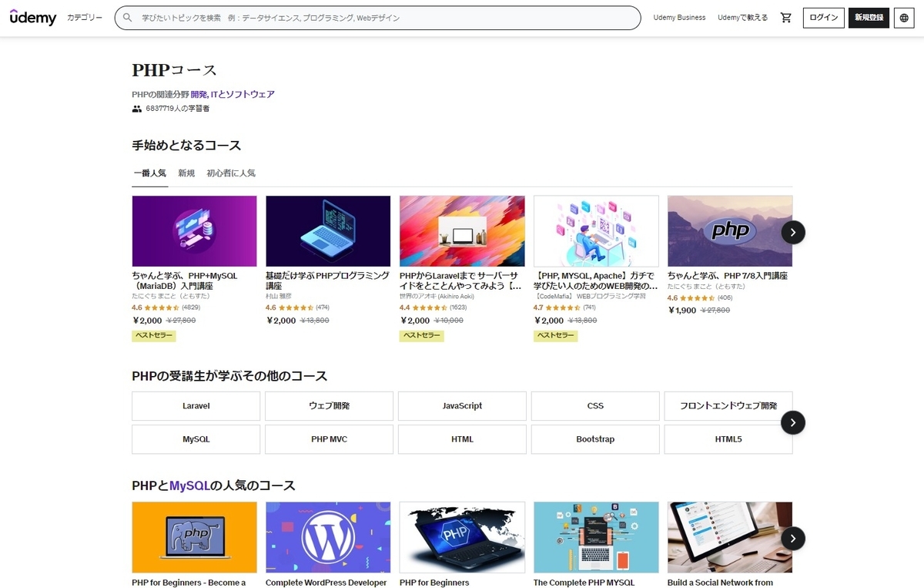Click the 新規登録 button
Image resolution: width=924 pixels, height=588 pixels.
tap(869, 18)
